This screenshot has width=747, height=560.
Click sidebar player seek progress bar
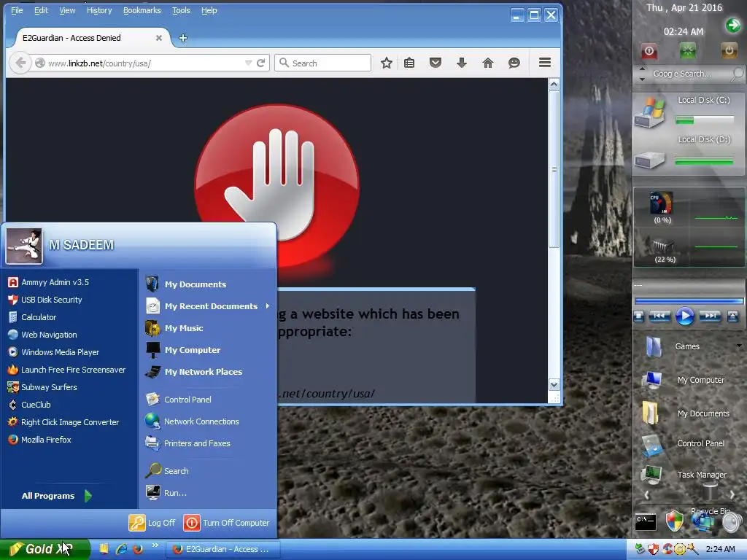tap(689, 301)
